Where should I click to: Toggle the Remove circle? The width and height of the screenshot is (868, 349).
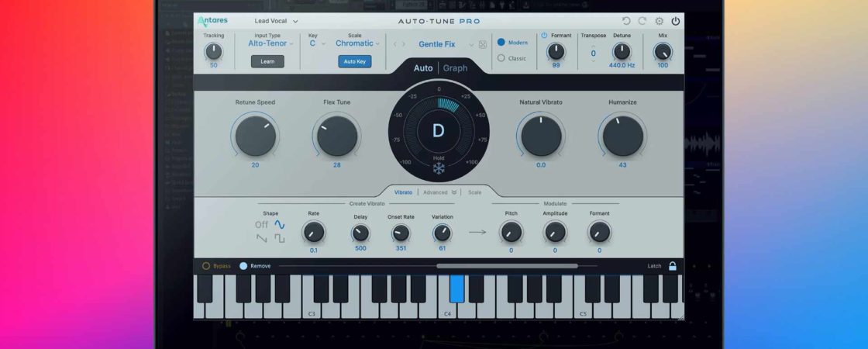tap(243, 266)
